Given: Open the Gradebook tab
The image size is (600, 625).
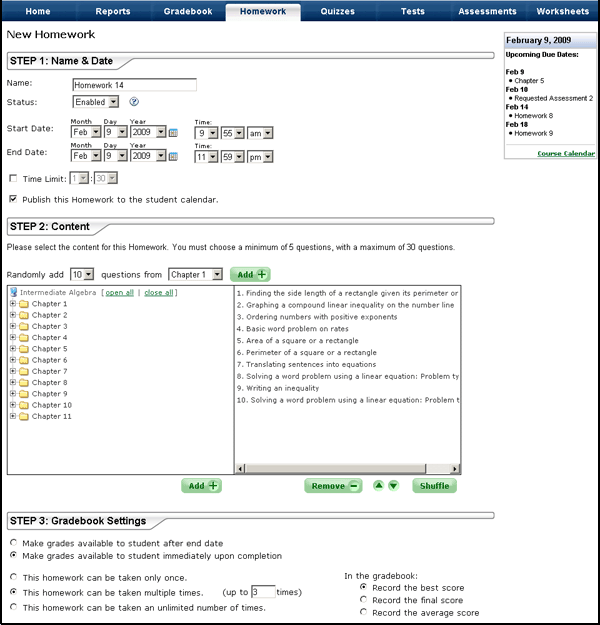Looking at the screenshot, I should pyautogui.click(x=188, y=11).
